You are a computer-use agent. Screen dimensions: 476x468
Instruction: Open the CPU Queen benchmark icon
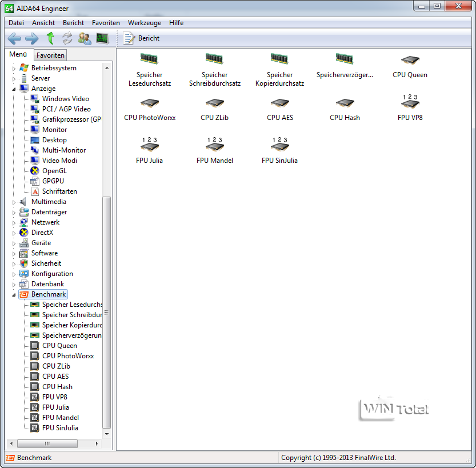[410, 66]
